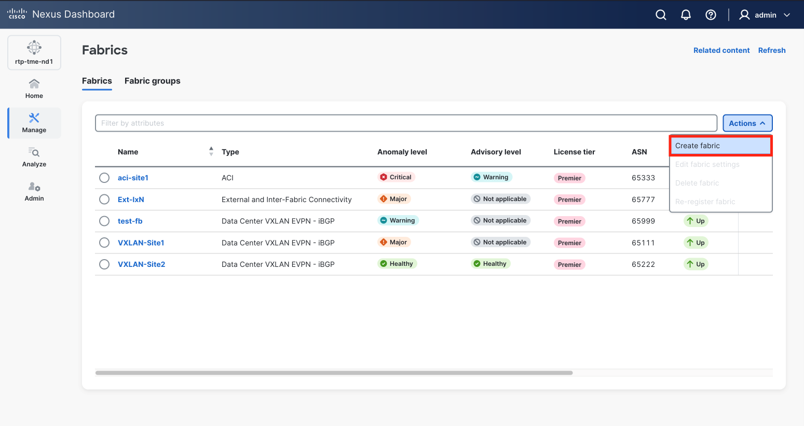Click the Healthy anomaly badge for VXLAN-Site2

click(397, 263)
